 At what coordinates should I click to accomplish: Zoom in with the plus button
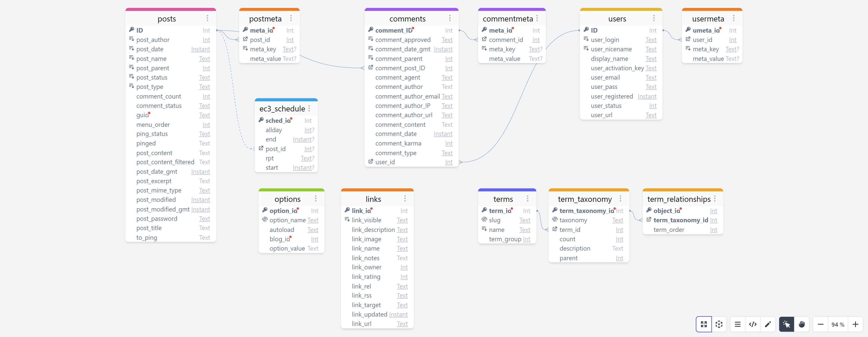coord(855,324)
